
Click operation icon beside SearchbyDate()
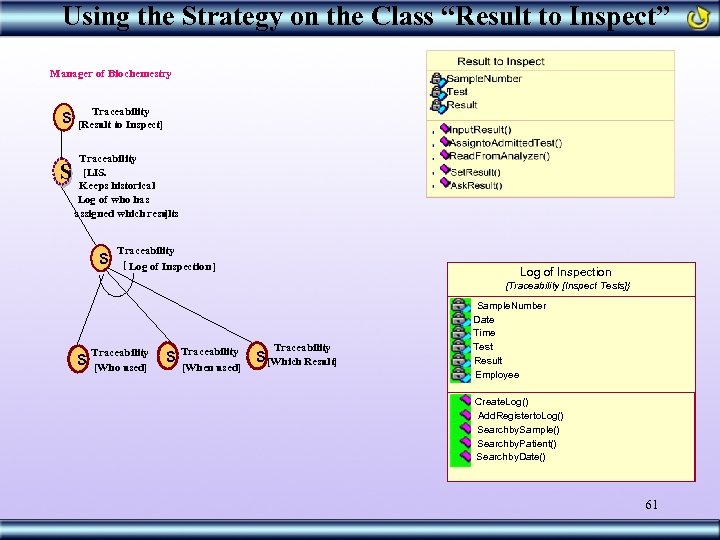(465, 456)
